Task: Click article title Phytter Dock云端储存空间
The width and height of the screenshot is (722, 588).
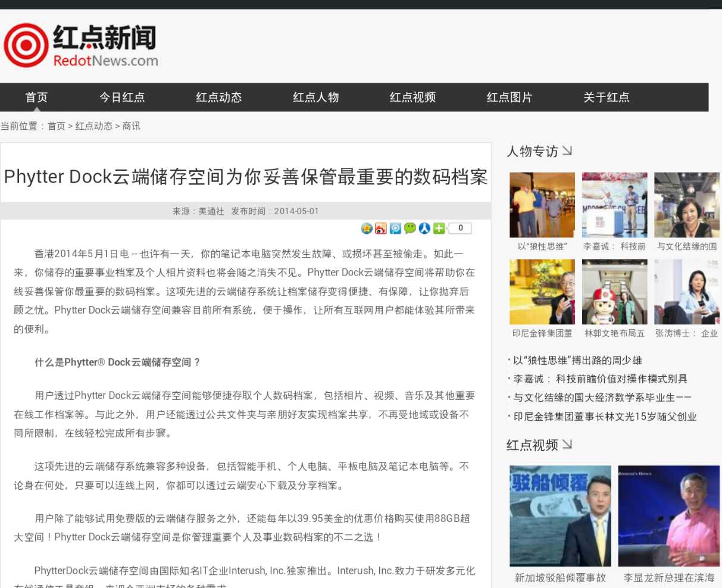Action: click(245, 177)
